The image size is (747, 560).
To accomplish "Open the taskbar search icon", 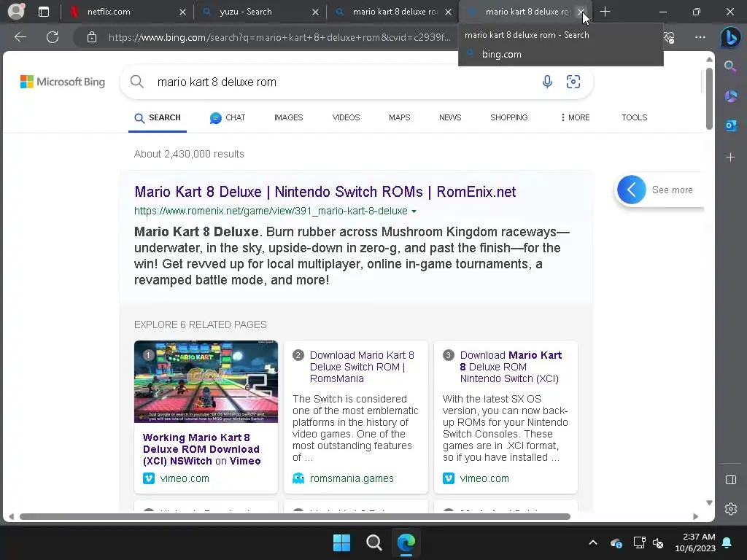I will [374, 542].
